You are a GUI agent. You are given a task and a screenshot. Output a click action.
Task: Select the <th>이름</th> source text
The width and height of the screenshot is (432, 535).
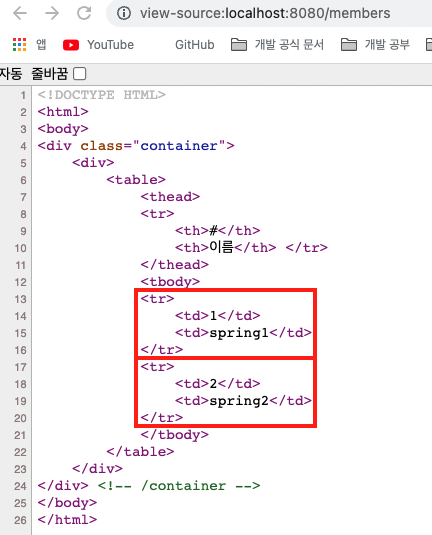point(226,247)
